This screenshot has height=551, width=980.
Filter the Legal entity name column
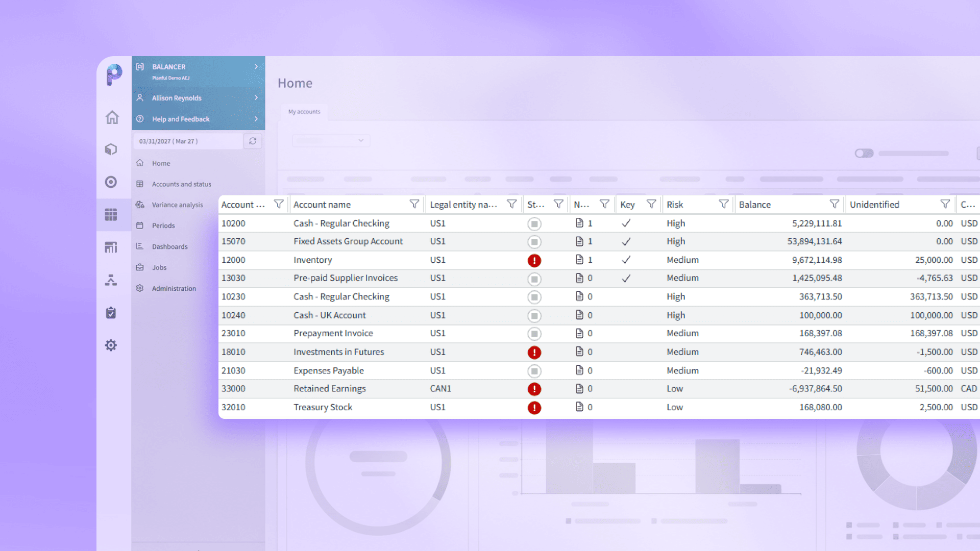pos(511,204)
